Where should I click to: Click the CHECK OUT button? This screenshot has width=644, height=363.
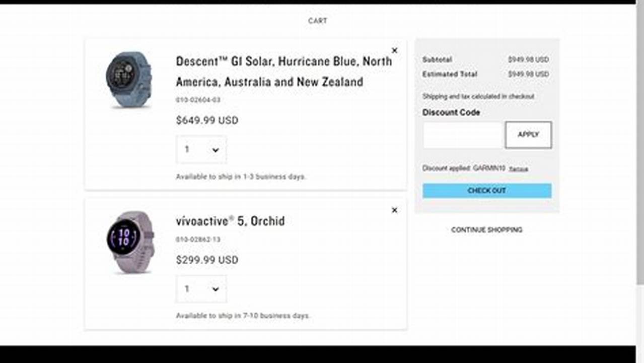(486, 191)
